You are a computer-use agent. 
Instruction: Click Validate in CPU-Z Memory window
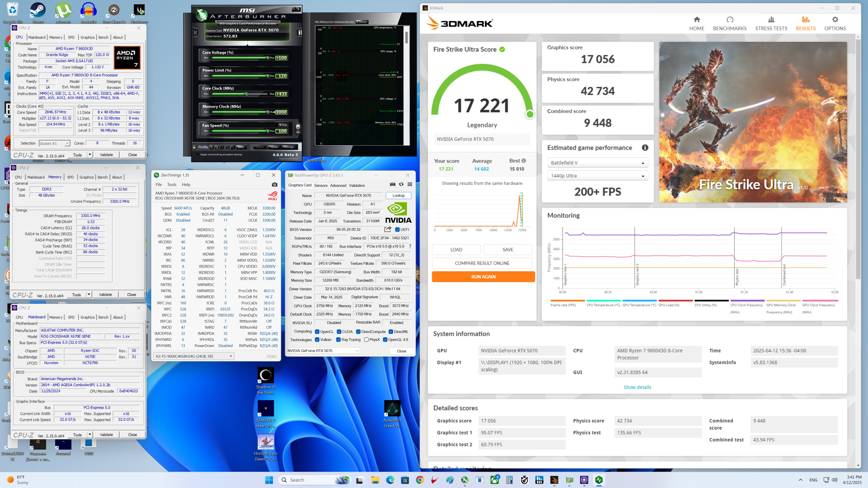(x=105, y=294)
